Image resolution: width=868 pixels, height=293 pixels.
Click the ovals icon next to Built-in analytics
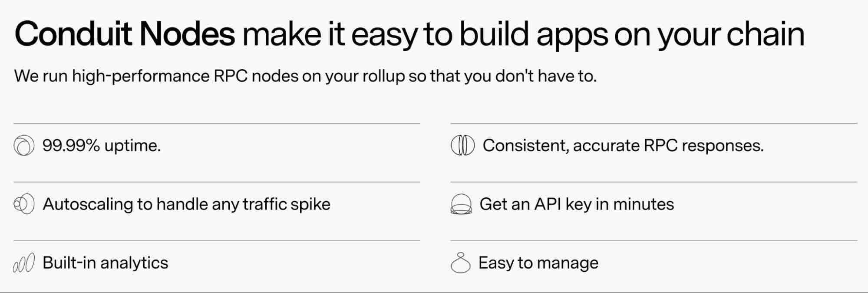24,263
